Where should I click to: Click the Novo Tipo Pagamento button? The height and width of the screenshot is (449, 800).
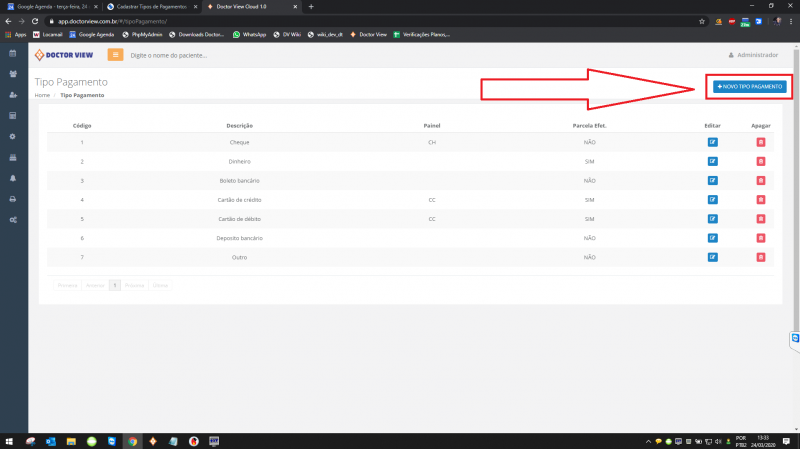click(x=750, y=87)
